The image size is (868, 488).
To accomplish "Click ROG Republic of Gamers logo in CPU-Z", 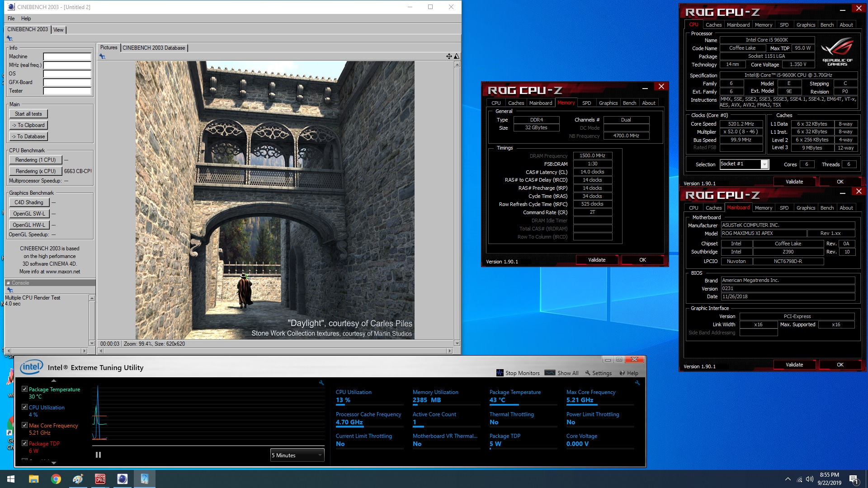I will click(837, 52).
